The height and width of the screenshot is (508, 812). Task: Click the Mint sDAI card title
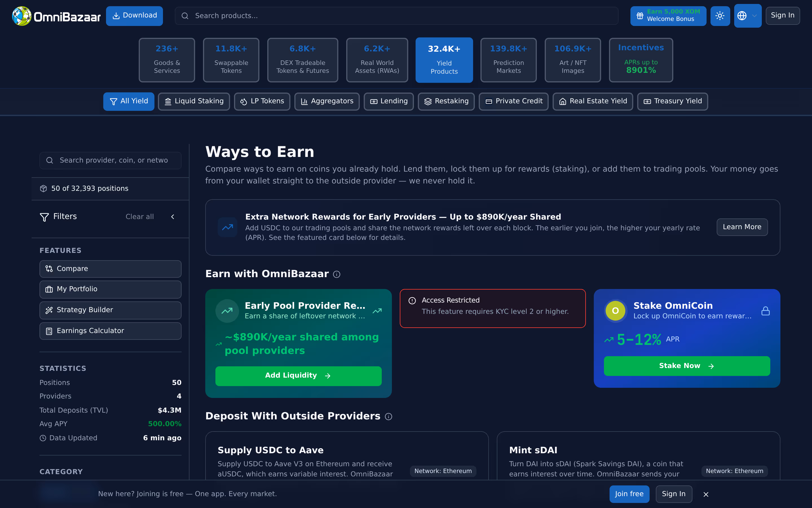coord(533,450)
